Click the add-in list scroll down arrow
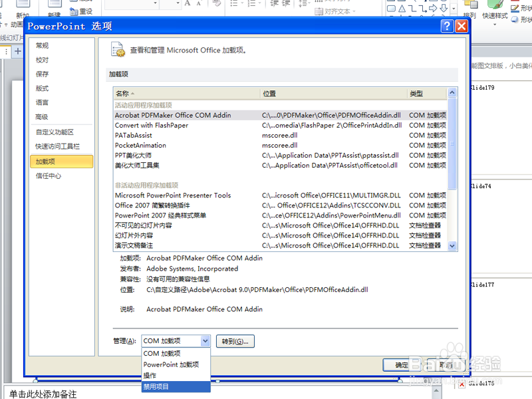Viewport: 532px width, 399px height. (x=452, y=245)
